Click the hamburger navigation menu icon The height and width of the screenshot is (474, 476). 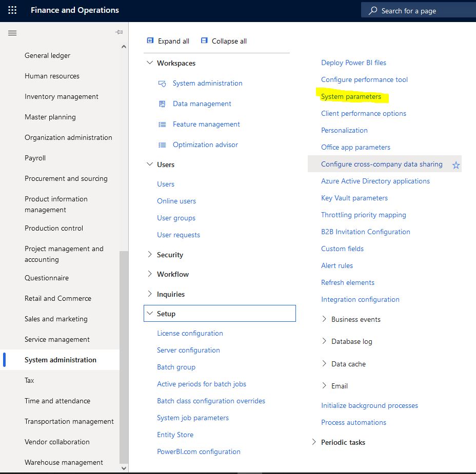click(12, 33)
